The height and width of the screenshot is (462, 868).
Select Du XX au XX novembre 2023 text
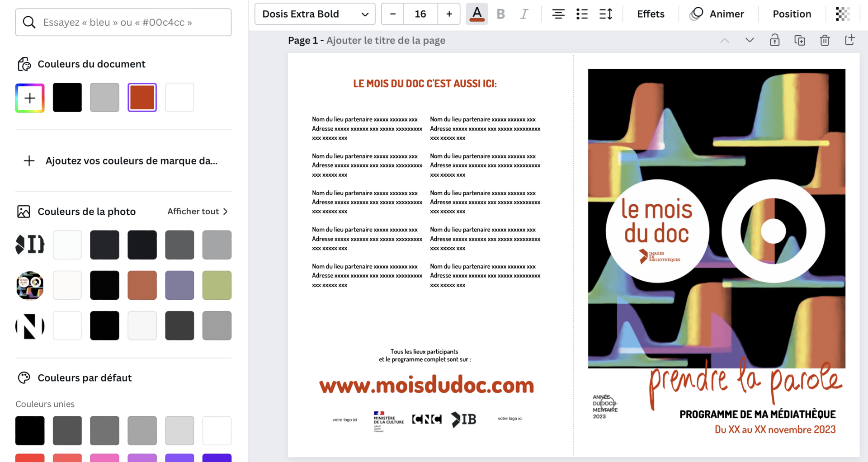pos(775,429)
